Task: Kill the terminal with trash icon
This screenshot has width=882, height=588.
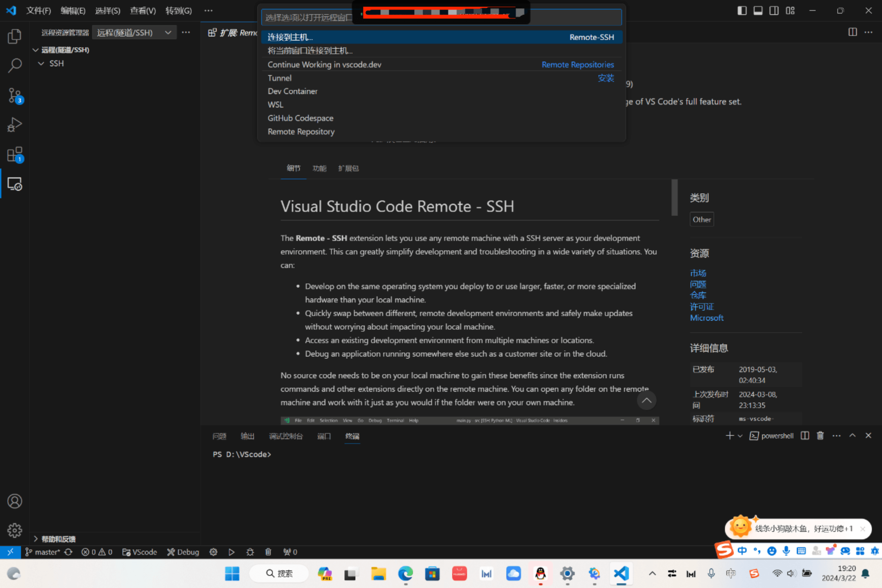Action: point(820,436)
